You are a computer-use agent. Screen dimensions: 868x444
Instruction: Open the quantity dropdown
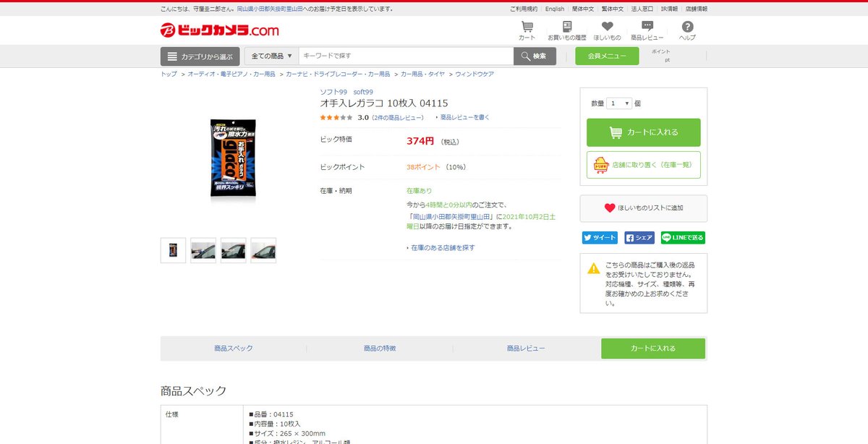(x=619, y=103)
